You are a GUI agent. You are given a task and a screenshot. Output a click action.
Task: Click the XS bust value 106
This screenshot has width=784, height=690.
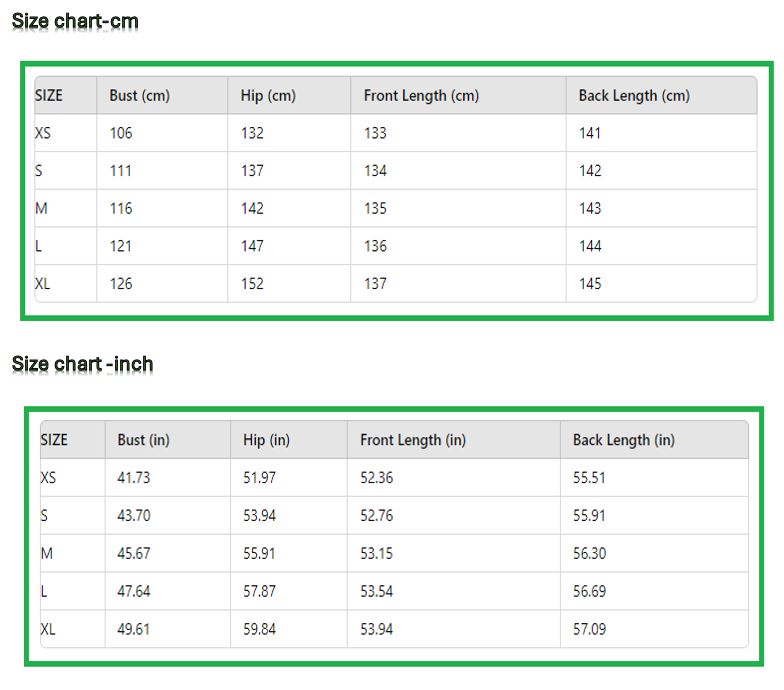click(121, 133)
